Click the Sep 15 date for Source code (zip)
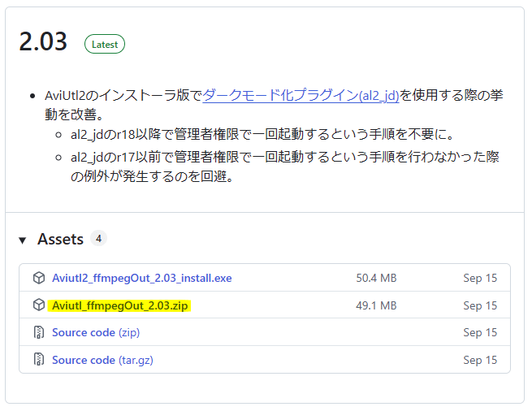Viewport: 532px width, 411px height. (480, 332)
